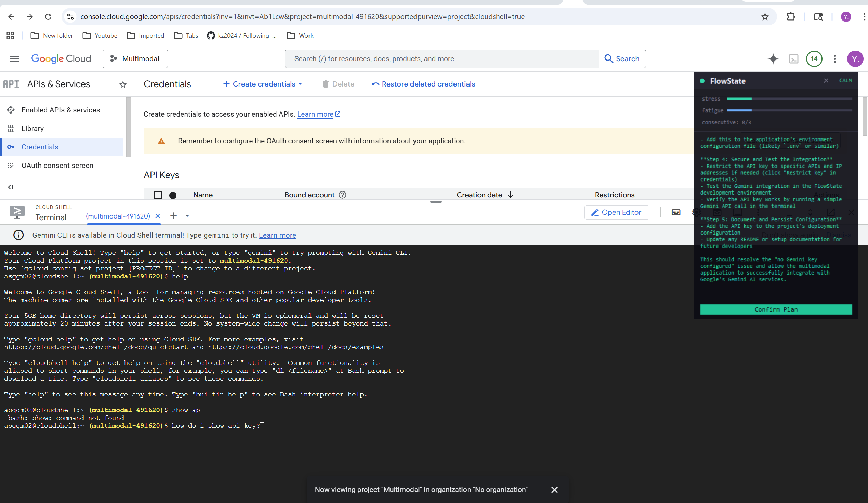Toggle Cloud Shell on-screen keyboard icon
Screen dimensions: 868x503
(x=676, y=212)
